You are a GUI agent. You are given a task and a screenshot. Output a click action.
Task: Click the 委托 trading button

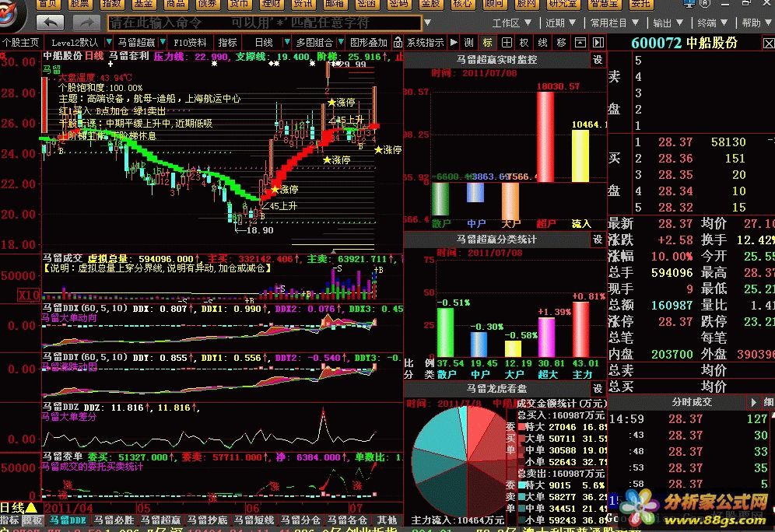tap(640, 5)
